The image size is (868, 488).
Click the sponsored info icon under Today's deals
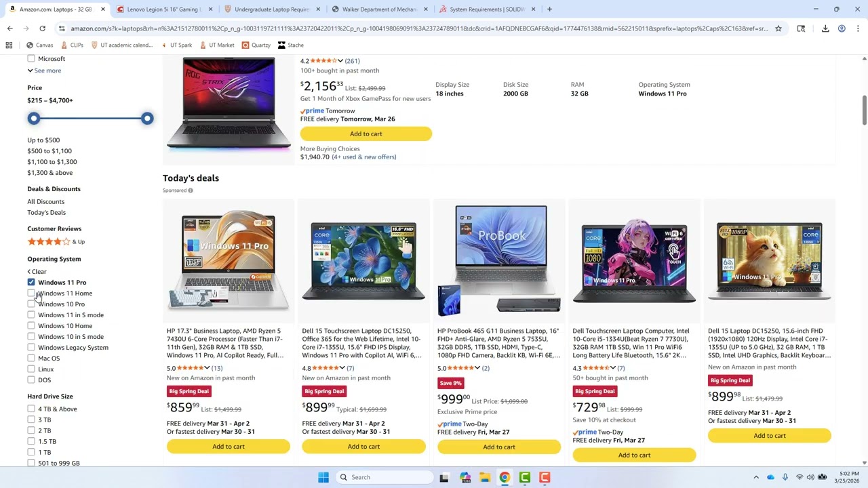[191, 190]
